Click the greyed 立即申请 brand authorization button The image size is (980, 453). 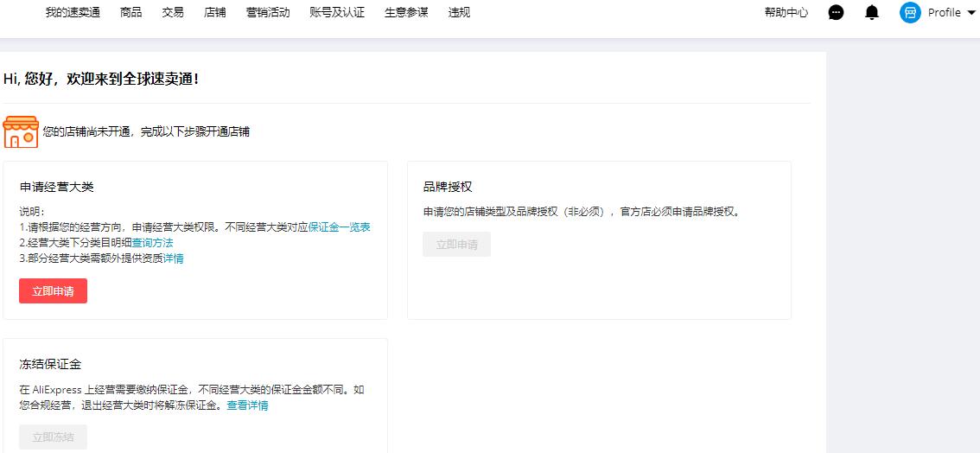pyautogui.click(x=456, y=244)
